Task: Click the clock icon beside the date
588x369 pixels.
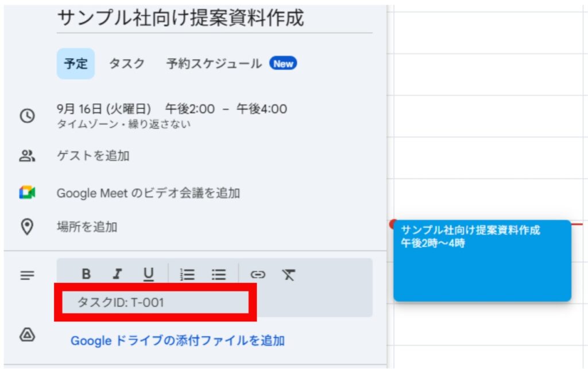Action: pos(27,115)
